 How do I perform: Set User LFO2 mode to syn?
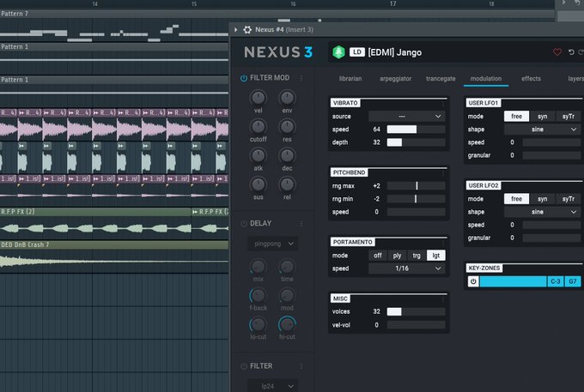coord(542,199)
